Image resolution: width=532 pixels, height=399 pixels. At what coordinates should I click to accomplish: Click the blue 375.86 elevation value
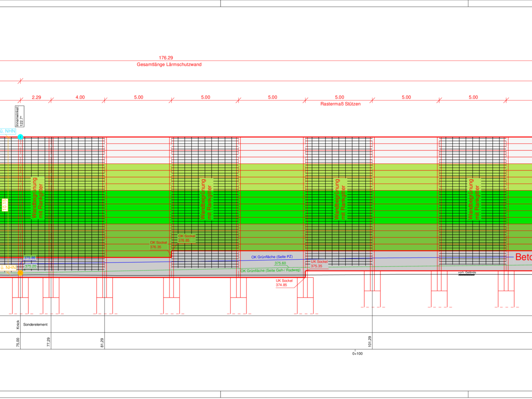point(30,258)
